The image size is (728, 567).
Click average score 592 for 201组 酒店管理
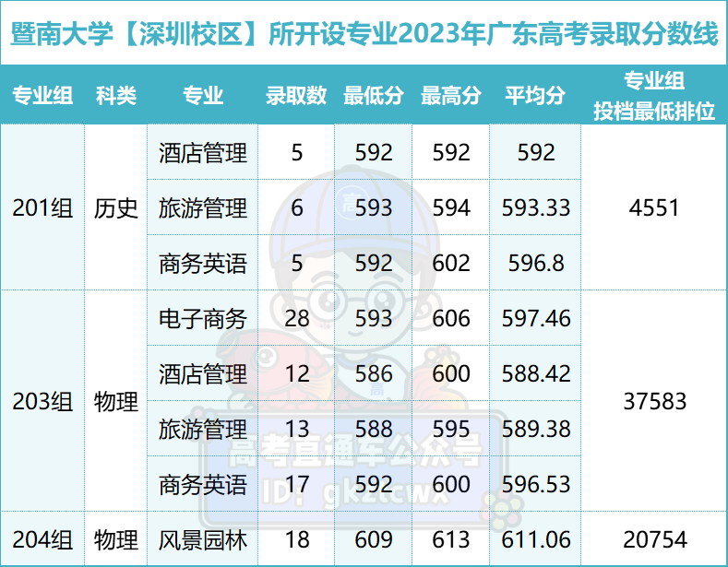point(536,153)
